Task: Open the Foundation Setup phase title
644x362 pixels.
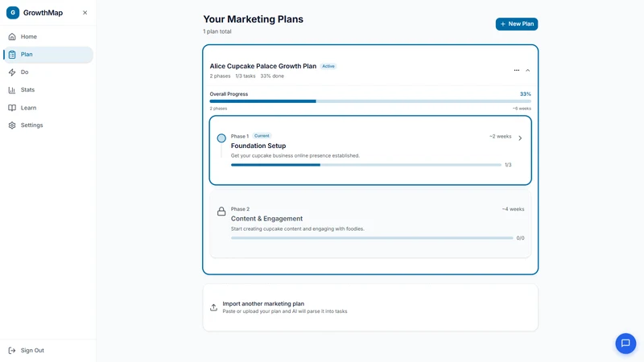Action: pyautogui.click(x=258, y=146)
